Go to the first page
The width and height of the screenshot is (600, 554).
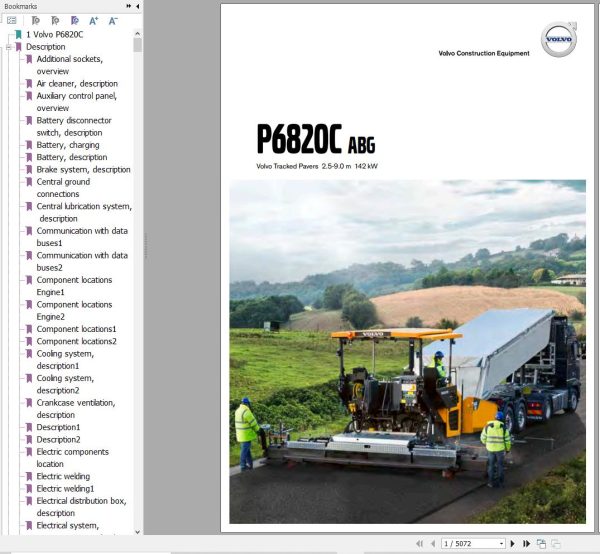(419, 543)
